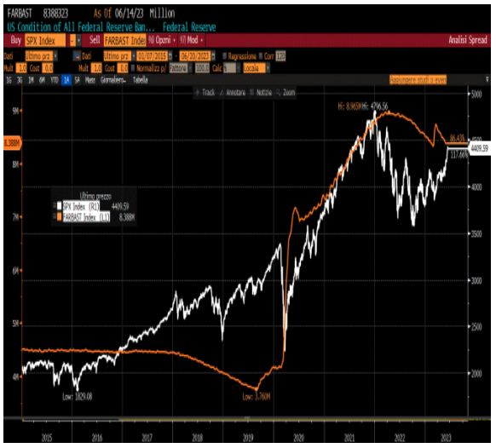
Task: Open the Giornaliero periodicity dropdown
Action: (113, 80)
